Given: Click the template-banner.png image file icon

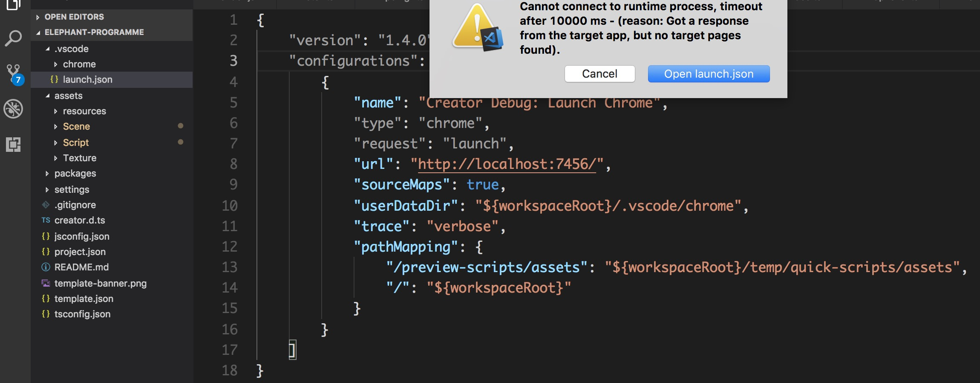Looking at the screenshot, I should (46, 283).
